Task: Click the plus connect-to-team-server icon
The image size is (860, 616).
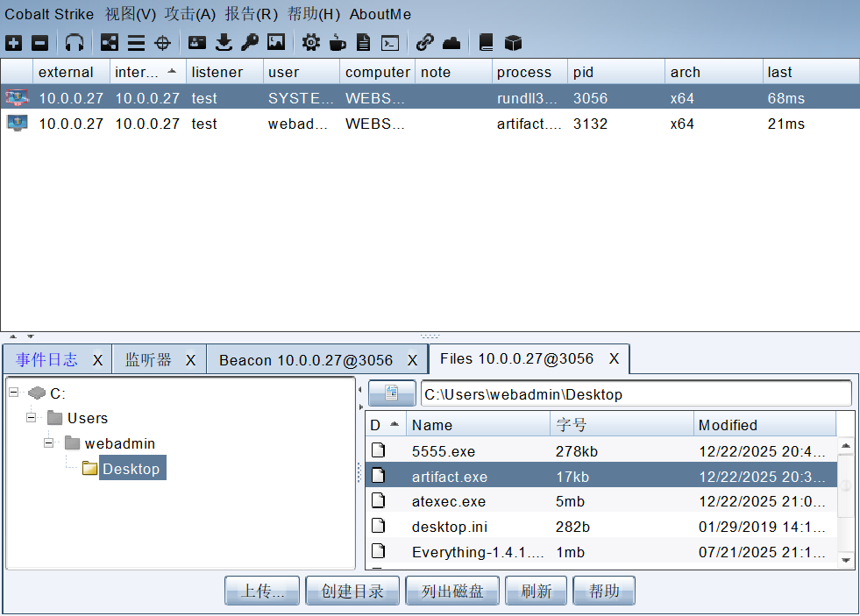Action: point(14,43)
